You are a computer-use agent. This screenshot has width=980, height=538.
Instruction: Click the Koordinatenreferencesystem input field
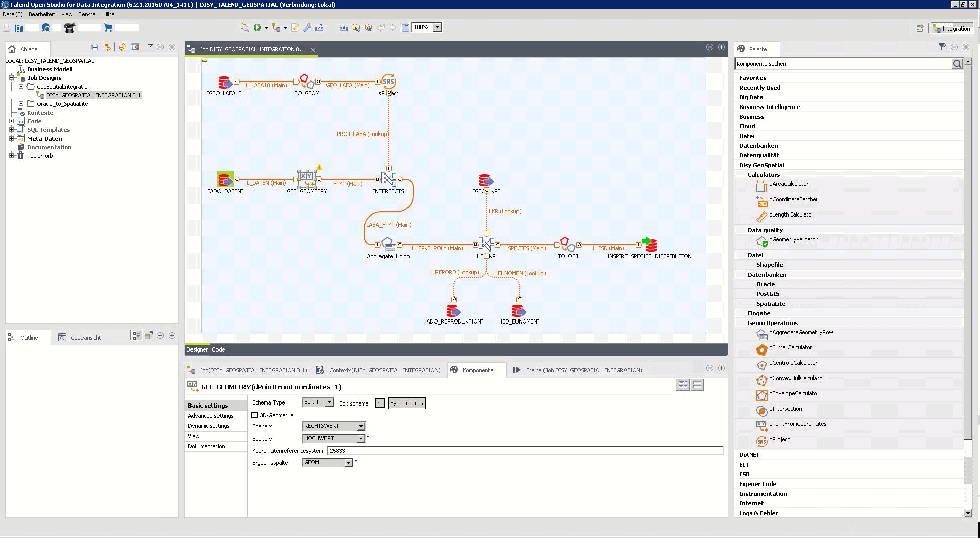point(525,450)
